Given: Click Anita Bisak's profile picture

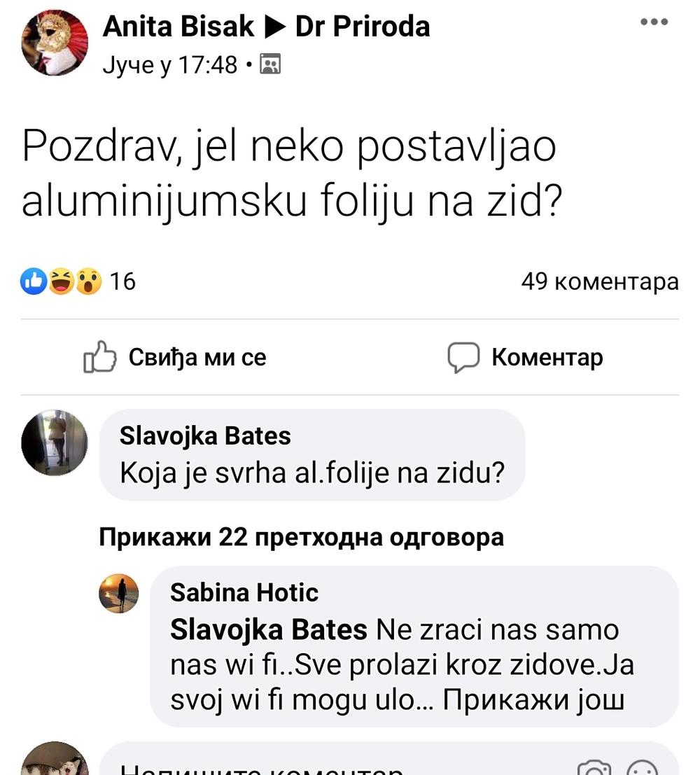Looking at the screenshot, I should tap(55, 43).
